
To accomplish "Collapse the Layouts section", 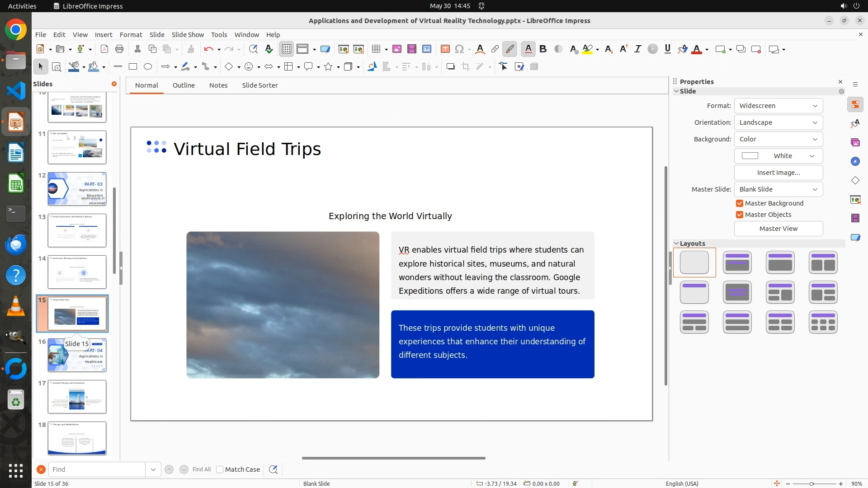I will 676,244.
